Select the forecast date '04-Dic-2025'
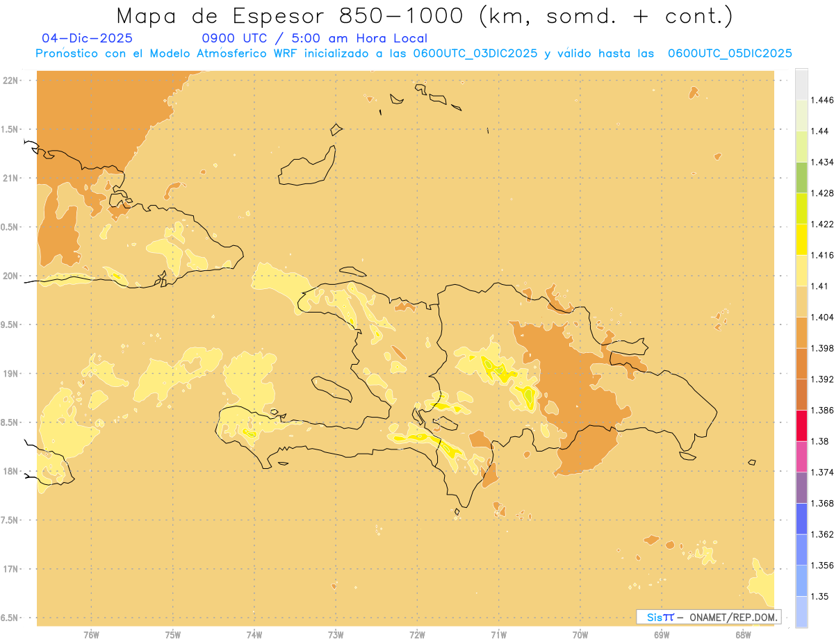This screenshot has height=644, width=834. (x=87, y=38)
